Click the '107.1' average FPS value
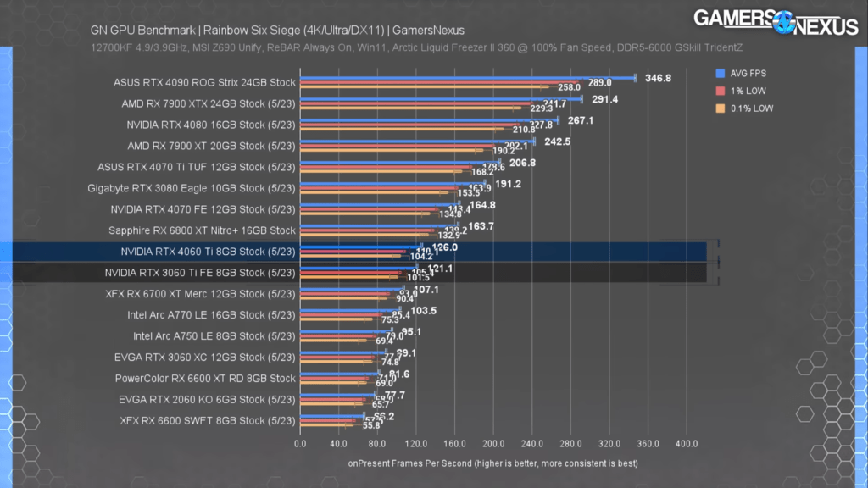 [426, 290]
